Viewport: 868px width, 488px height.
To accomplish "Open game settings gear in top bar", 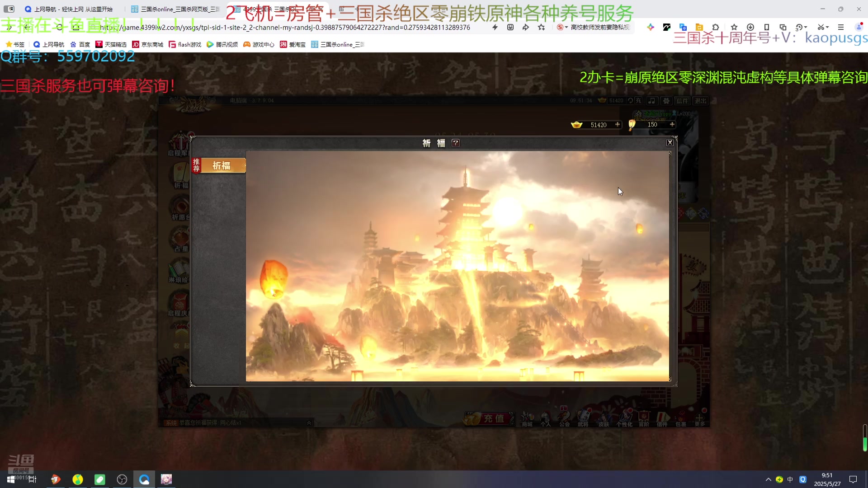I will click(x=666, y=101).
